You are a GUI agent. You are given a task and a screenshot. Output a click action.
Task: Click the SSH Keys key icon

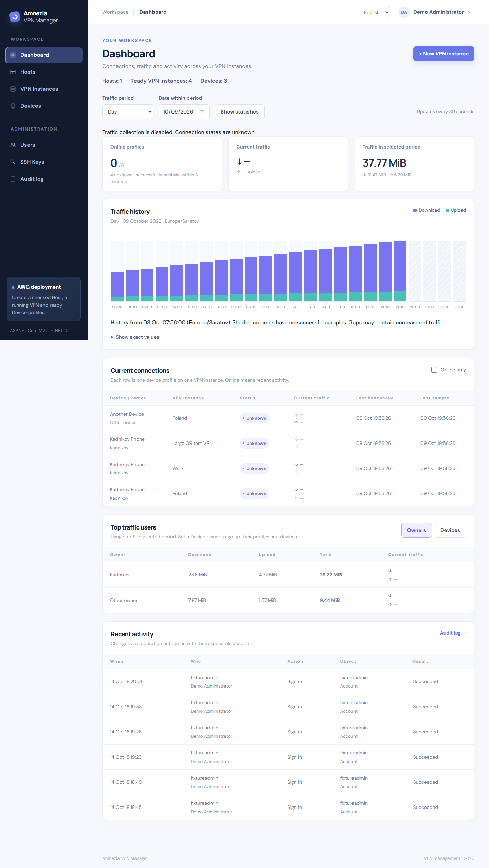13,162
